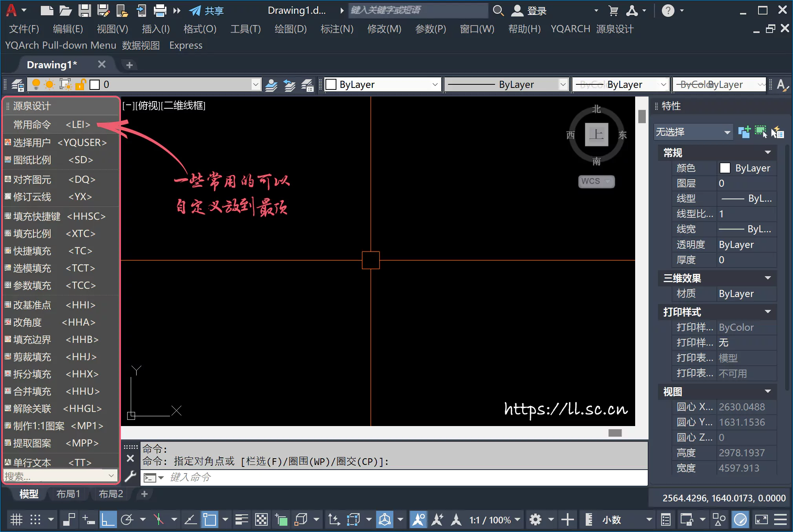Open the Help question mark icon

[668, 11]
